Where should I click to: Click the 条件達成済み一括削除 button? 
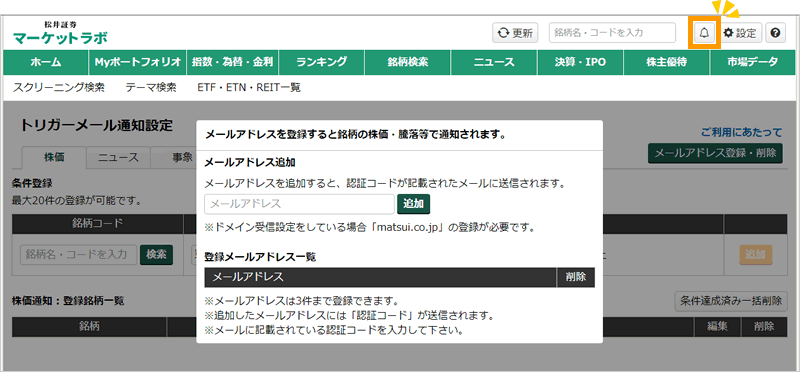[731, 301]
